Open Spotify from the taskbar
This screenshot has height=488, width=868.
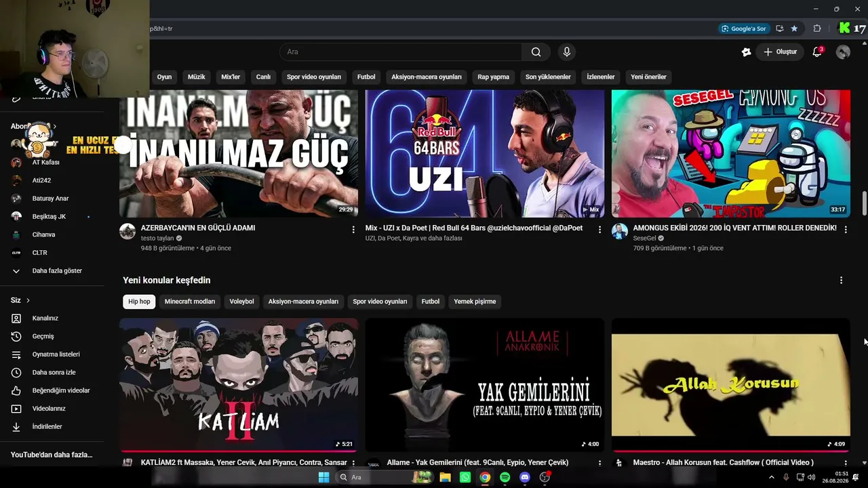(x=505, y=477)
